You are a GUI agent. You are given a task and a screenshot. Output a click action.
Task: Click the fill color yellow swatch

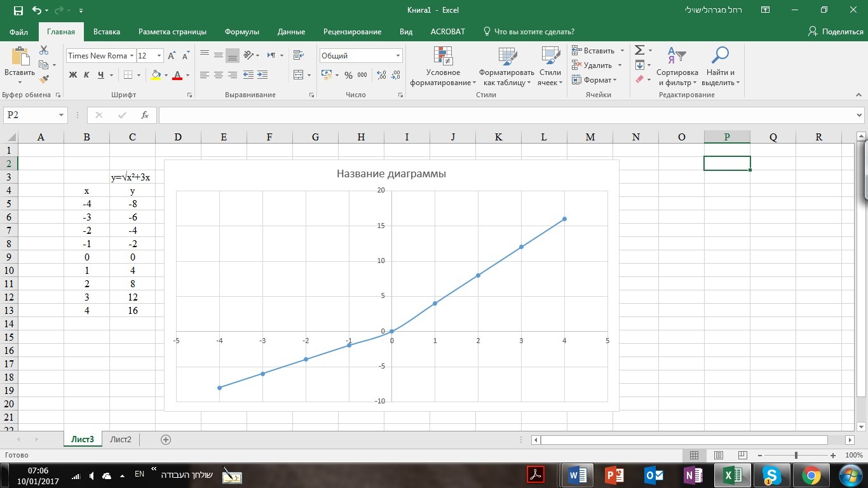[x=156, y=75]
